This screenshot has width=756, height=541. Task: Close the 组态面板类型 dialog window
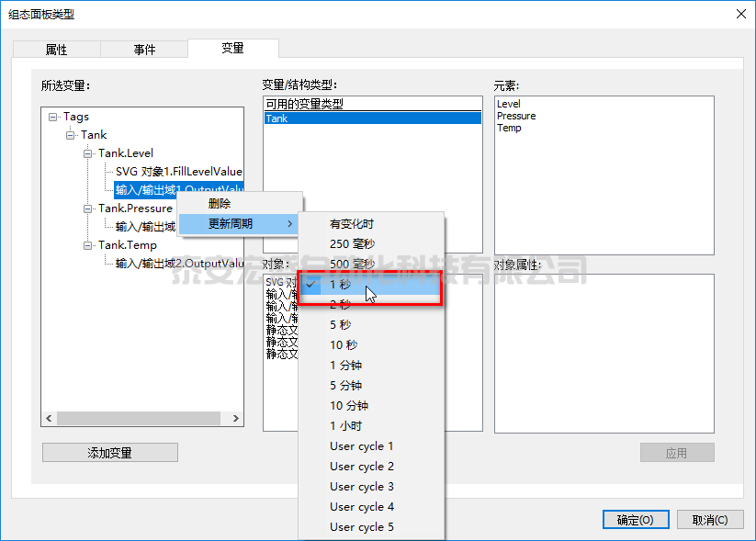[741, 13]
